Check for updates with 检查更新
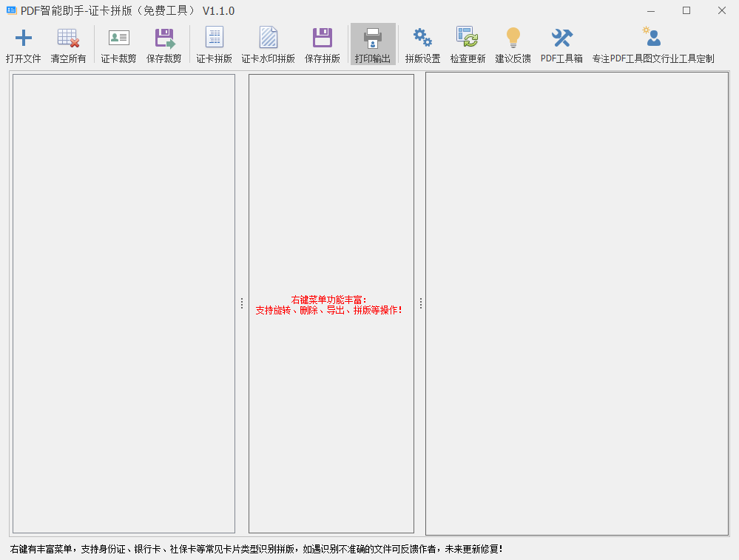 [468, 43]
